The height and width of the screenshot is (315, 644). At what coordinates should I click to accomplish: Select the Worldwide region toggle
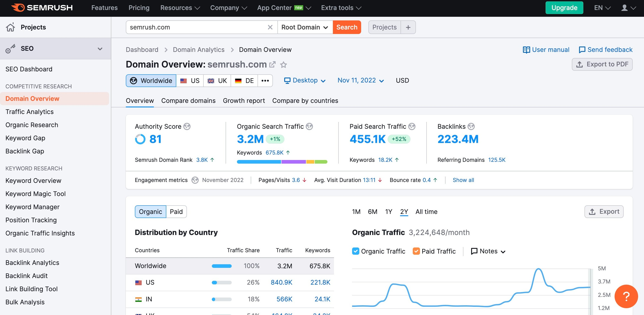point(151,81)
